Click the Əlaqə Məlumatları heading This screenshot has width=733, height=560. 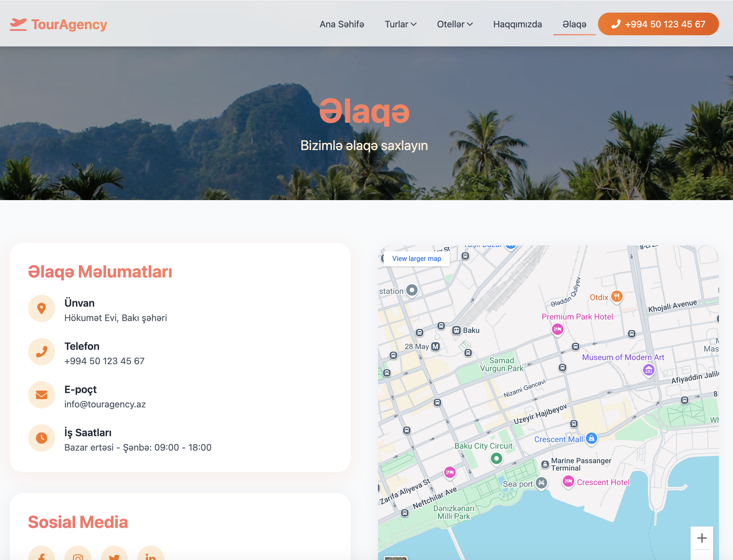click(x=100, y=272)
